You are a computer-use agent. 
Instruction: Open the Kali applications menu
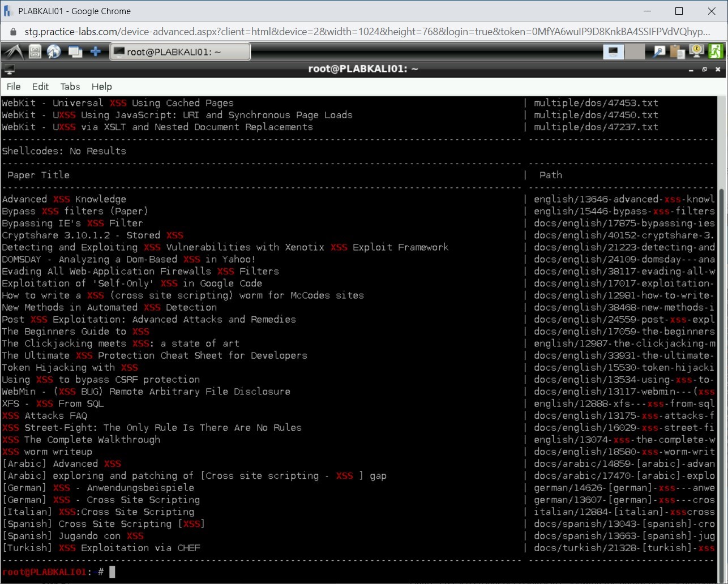pyautogui.click(x=14, y=52)
